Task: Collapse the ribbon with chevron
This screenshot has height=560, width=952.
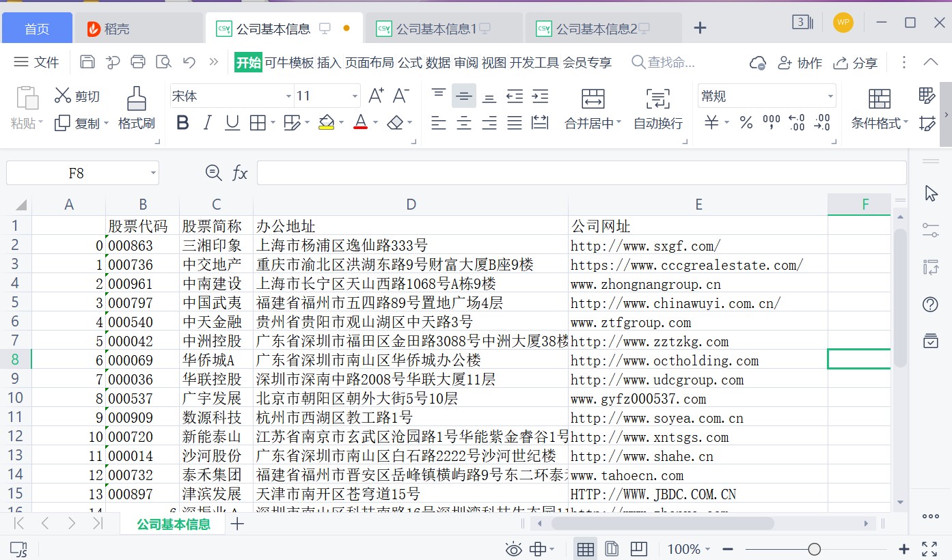Action: (x=931, y=62)
